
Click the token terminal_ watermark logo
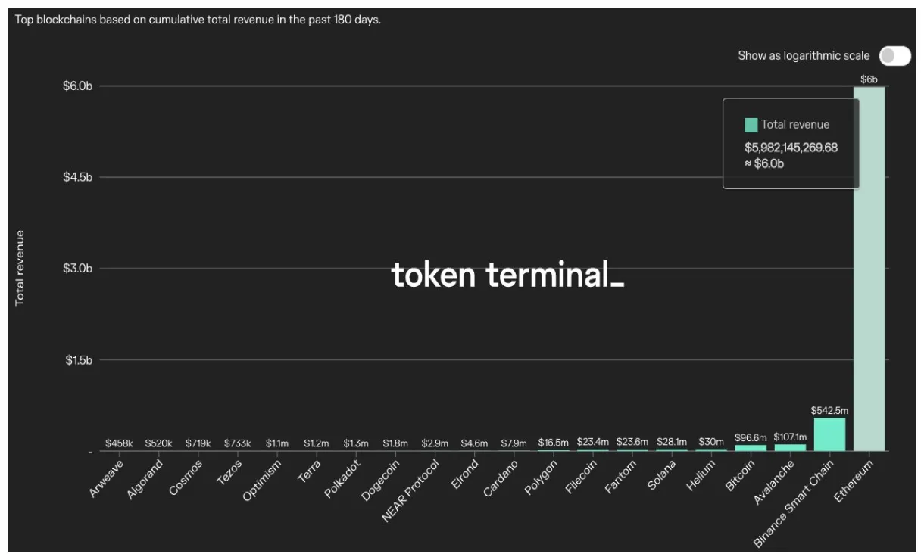pyautogui.click(x=507, y=275)
